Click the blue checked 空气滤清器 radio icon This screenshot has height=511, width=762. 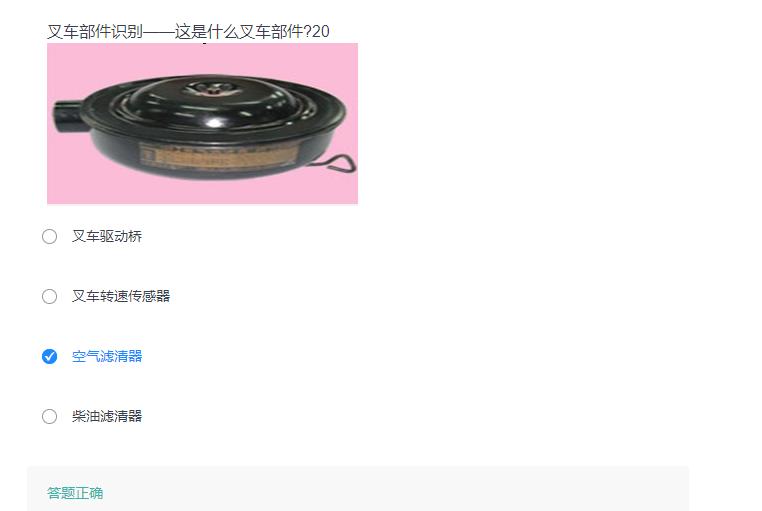click(50, 356)
